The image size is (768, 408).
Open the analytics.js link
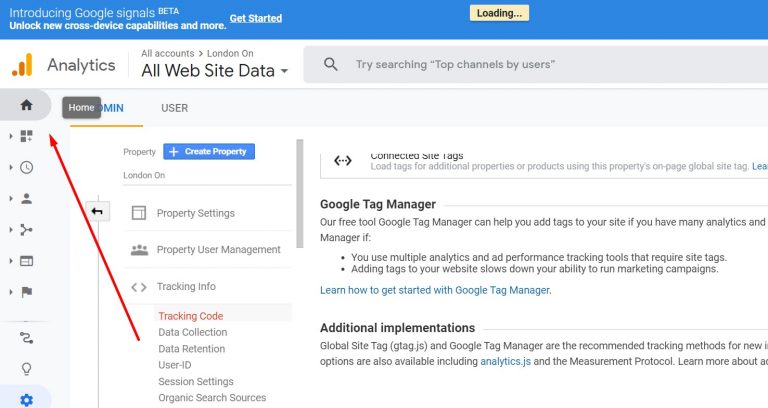pos(505,361)
